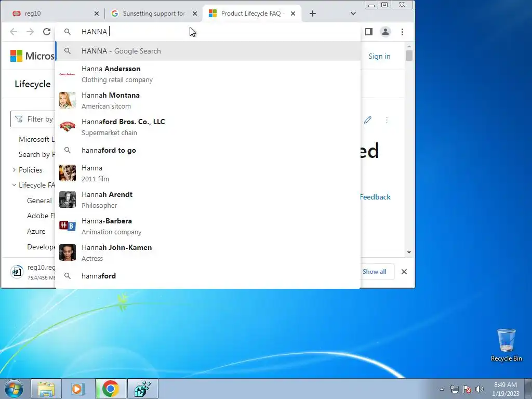Open Windows Media Player from taskbar
This screenshot has height=399, width=532.
(x=78, y=389)
